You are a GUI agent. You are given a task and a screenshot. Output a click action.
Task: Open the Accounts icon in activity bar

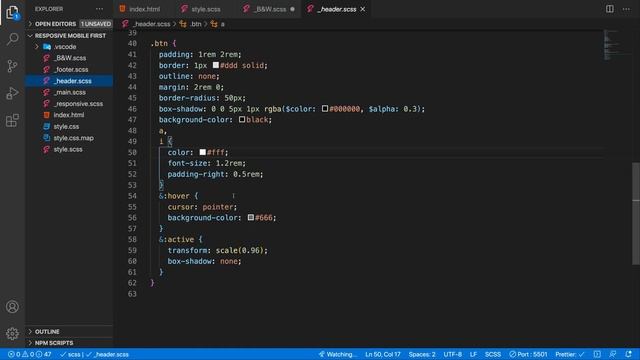[x=12, y=307]
